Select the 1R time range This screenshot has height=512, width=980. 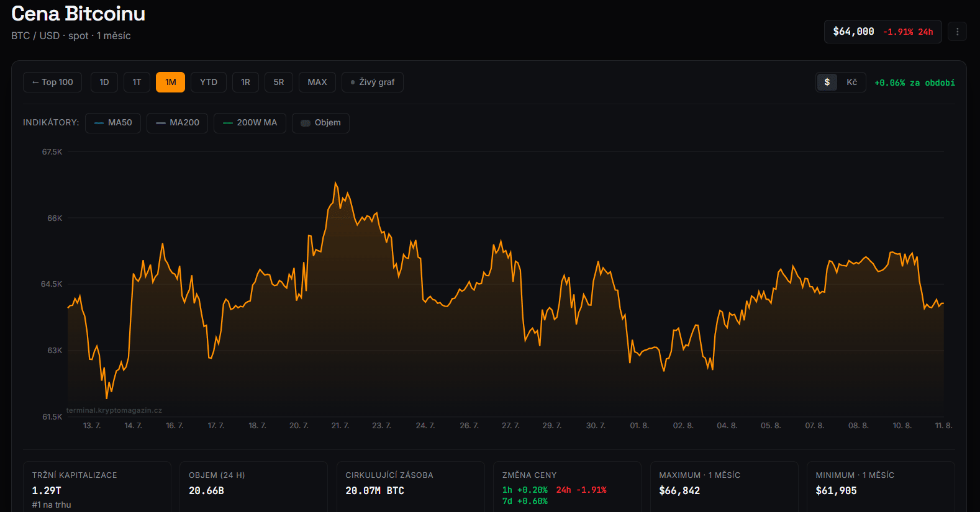coord(245,82)
